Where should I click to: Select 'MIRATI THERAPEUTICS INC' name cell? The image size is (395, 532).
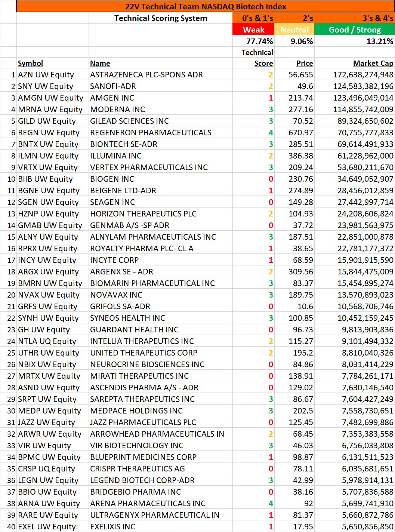(x=161, y=376)
